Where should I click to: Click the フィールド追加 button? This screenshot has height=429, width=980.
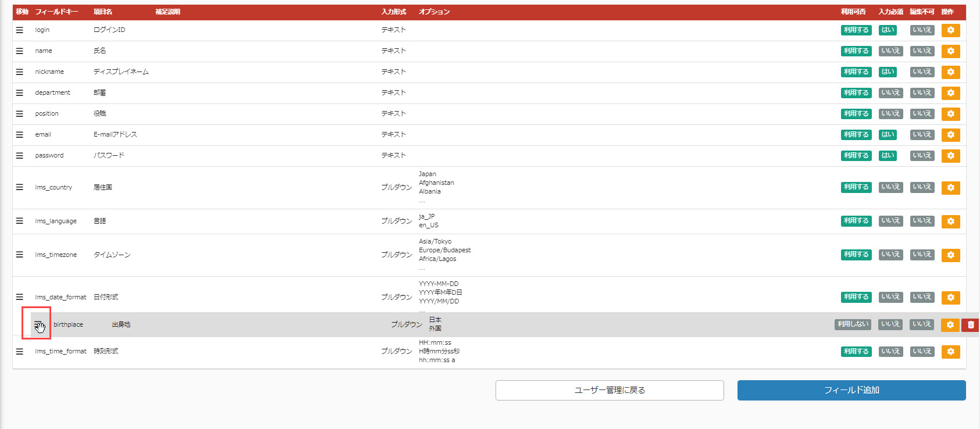click(x=851, y=390)
